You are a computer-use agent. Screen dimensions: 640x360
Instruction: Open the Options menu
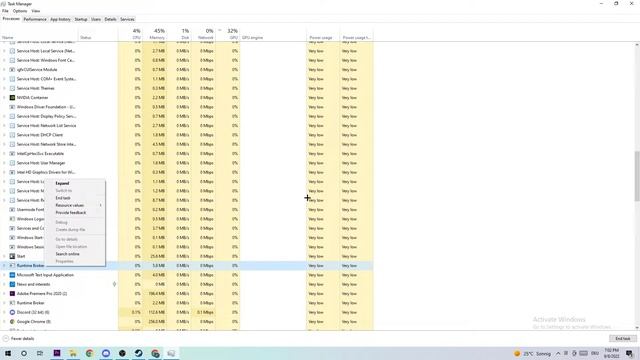tap(20, 11)
